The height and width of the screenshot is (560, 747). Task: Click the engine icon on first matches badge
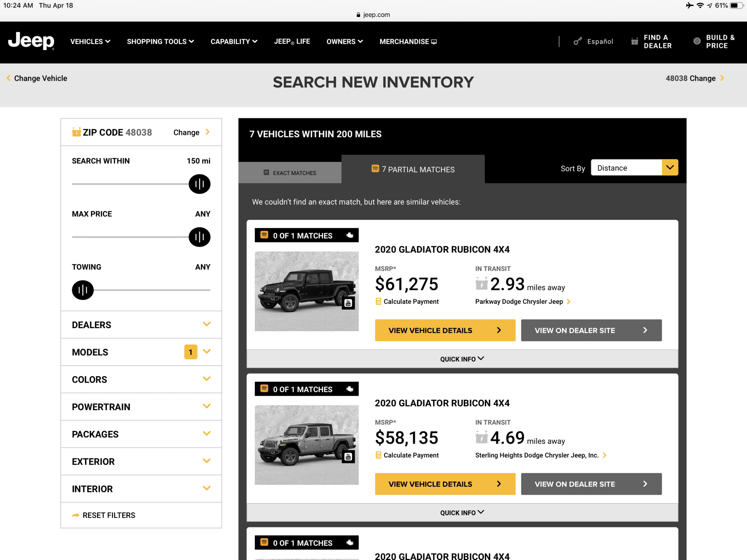click(350, 235)
